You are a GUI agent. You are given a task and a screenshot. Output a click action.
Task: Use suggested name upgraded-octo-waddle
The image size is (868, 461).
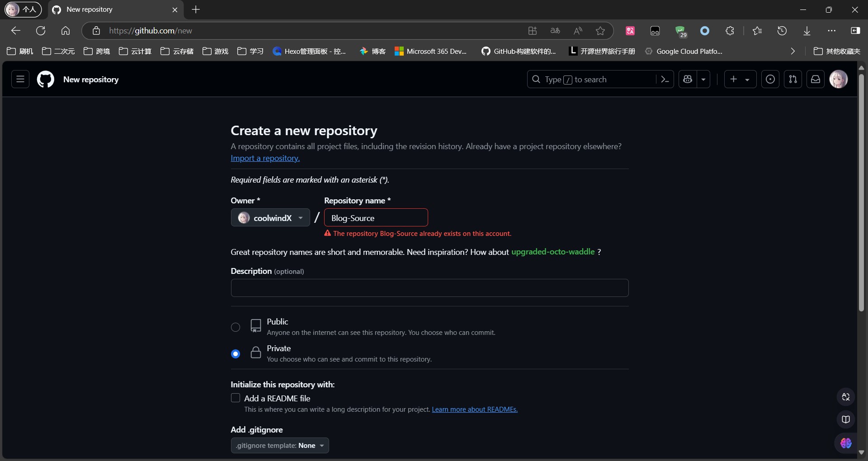click(x=553, y=252)
